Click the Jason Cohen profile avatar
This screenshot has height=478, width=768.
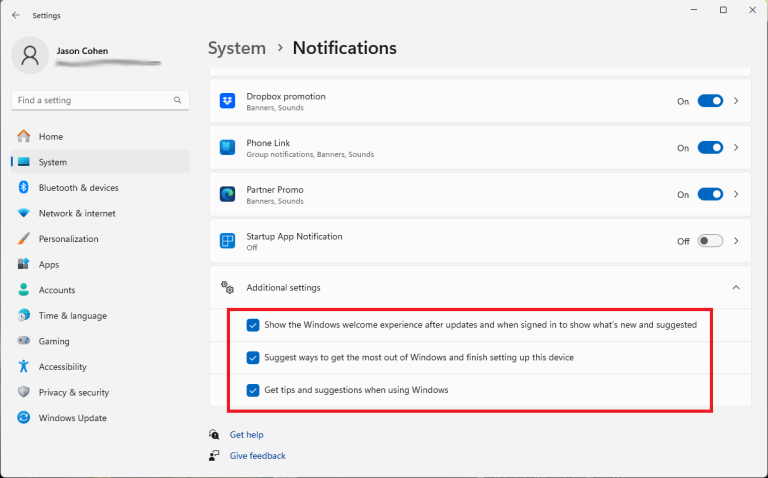coord(30,55)
